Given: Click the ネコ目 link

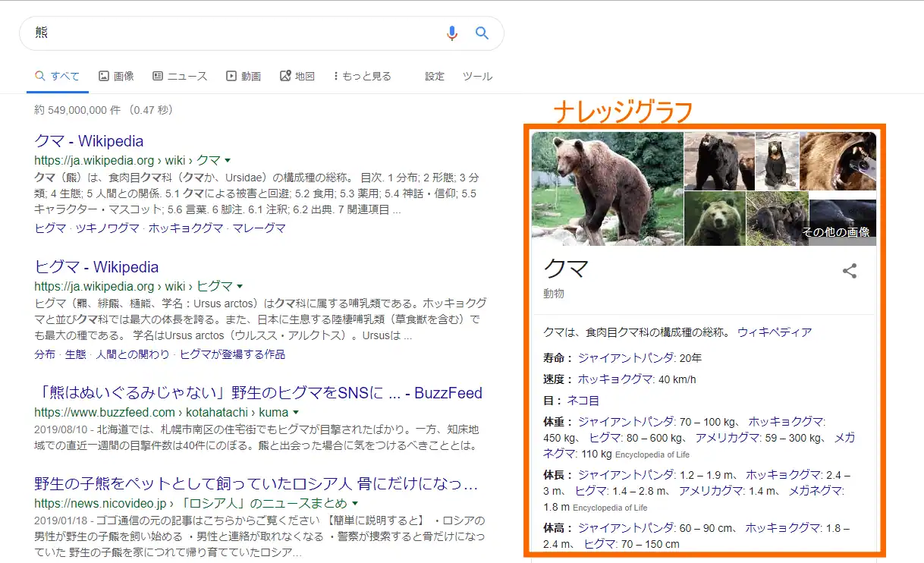Looking at the screenshot, I should click(x=583, y=400).
